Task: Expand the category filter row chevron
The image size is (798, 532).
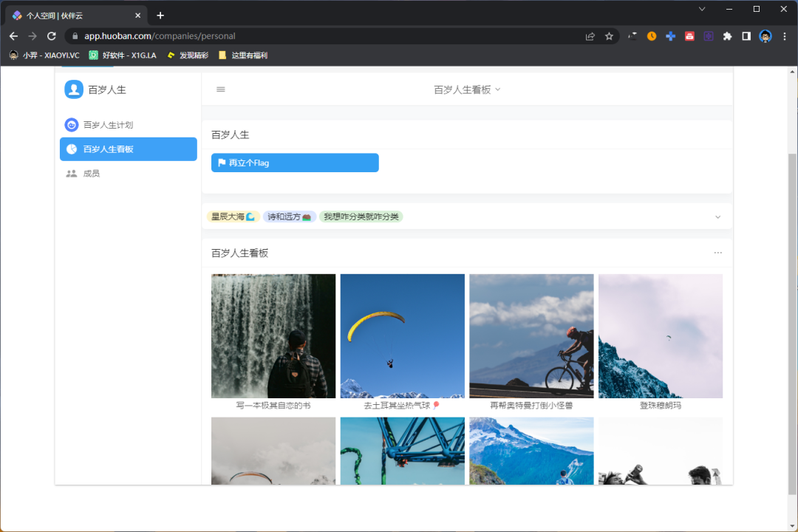Action: click(x=717, y=216)
